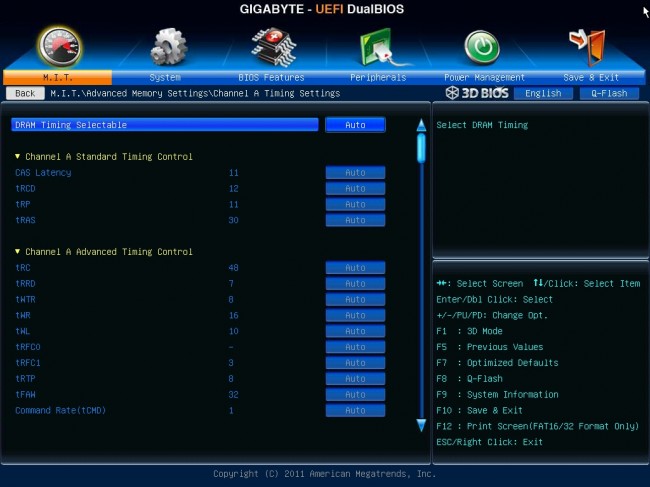The width and height of the screenshot is (650, 487).
Task: Click the F5 Previous Values help line
Action: (490, 347)
